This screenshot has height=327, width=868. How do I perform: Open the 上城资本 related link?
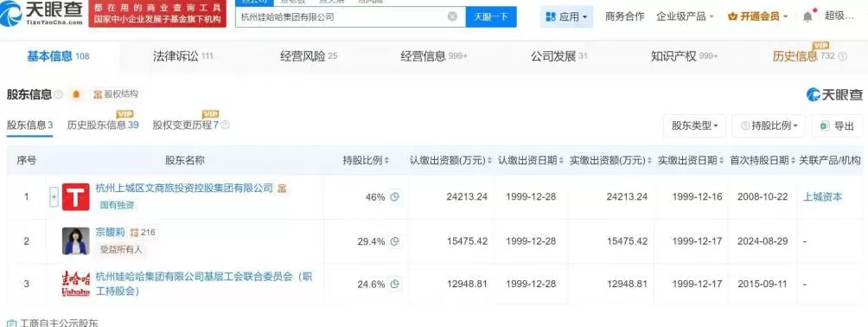(822, 196)
